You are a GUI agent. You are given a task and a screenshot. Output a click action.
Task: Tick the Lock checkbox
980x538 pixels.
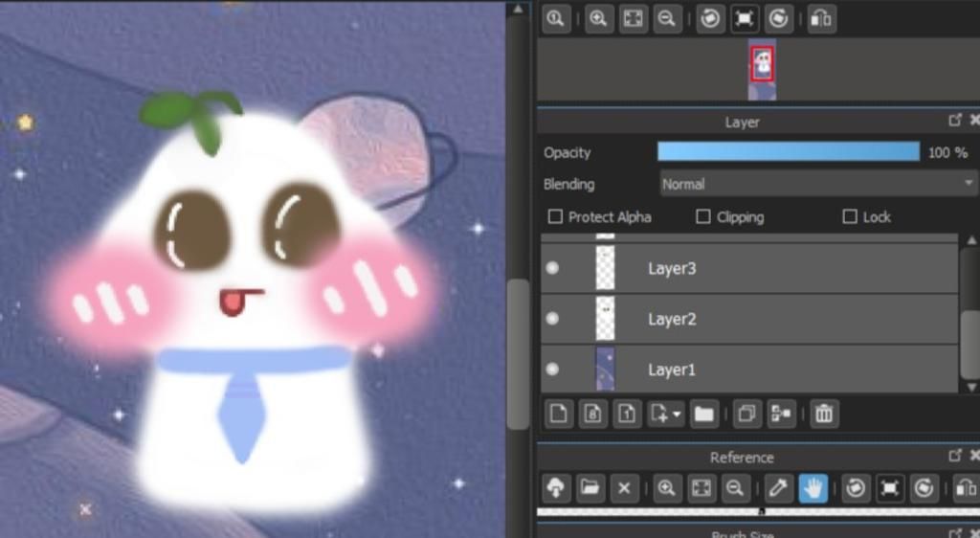849,217
